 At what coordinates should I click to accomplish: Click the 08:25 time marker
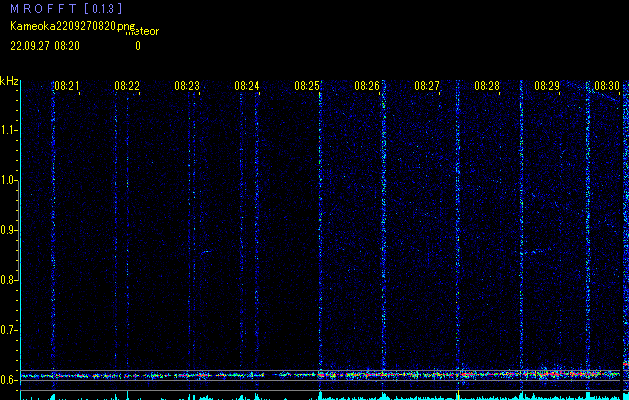(307, 86)
